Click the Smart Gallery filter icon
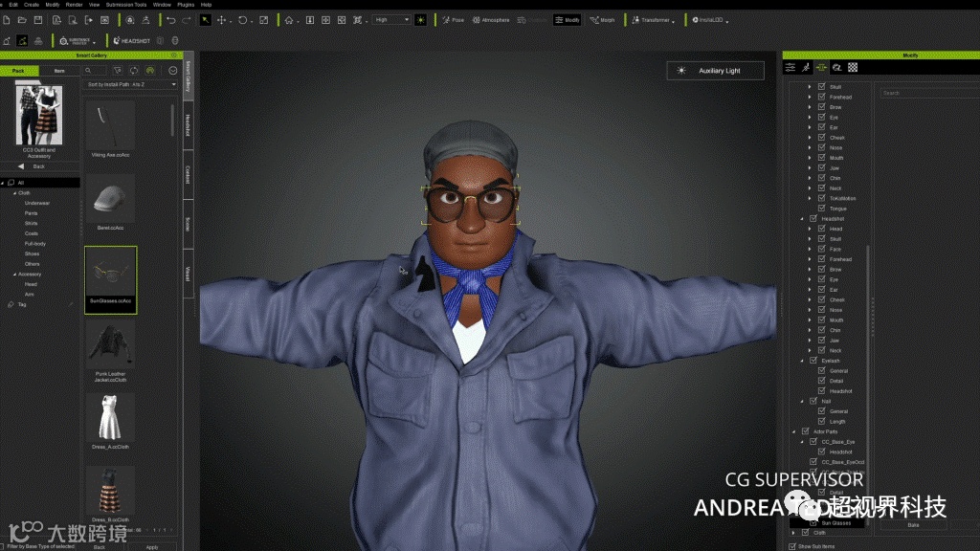This screenshot has width=980, height=551. point(118,71)
